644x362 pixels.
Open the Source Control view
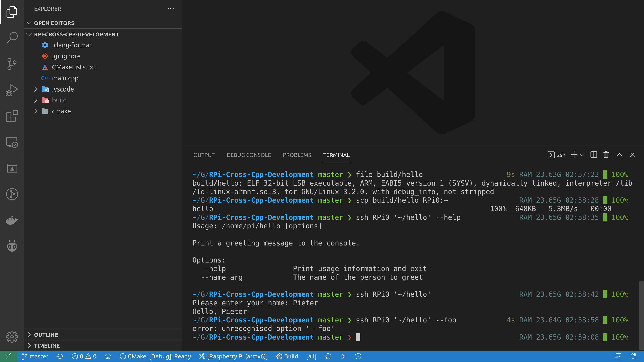[12, 64]
